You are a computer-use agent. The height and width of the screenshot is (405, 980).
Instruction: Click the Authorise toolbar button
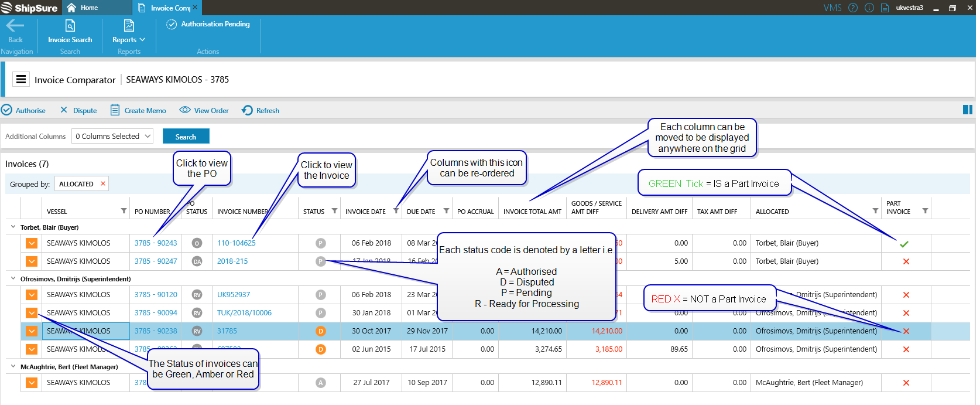pos(23,110)
